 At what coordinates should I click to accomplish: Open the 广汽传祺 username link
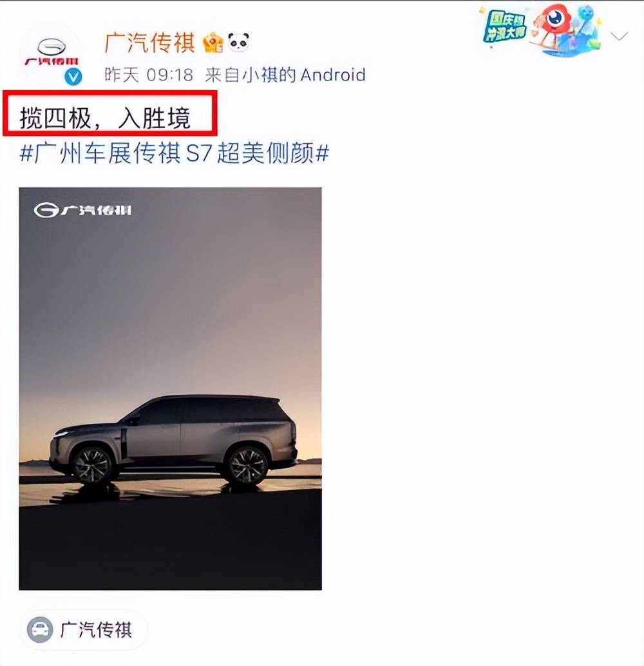[149, 43]
